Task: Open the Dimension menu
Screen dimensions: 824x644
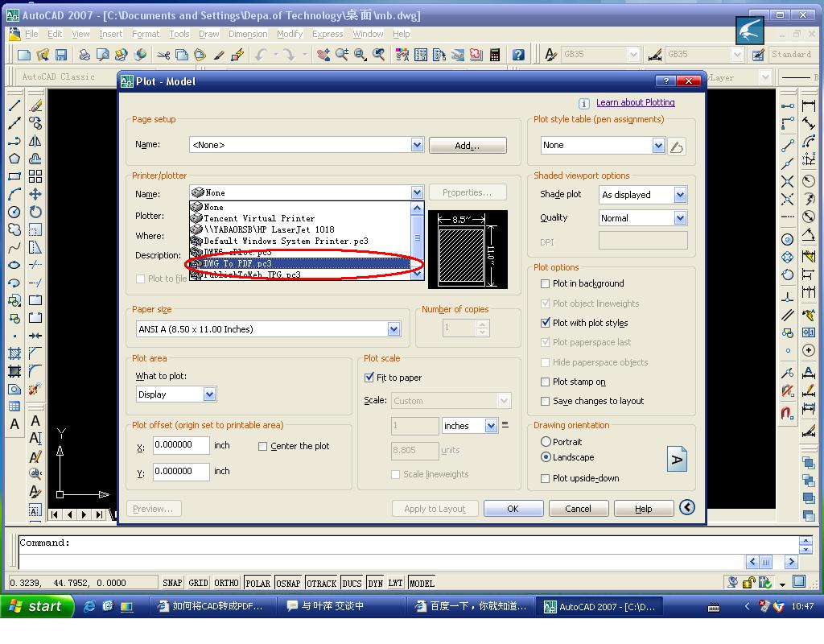Action: point(248,34)
